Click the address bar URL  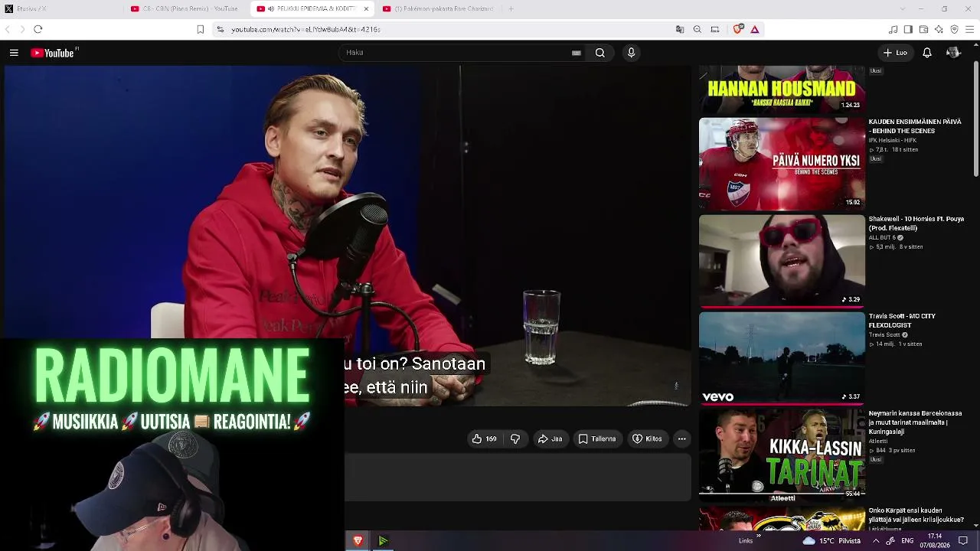[306, 29]
